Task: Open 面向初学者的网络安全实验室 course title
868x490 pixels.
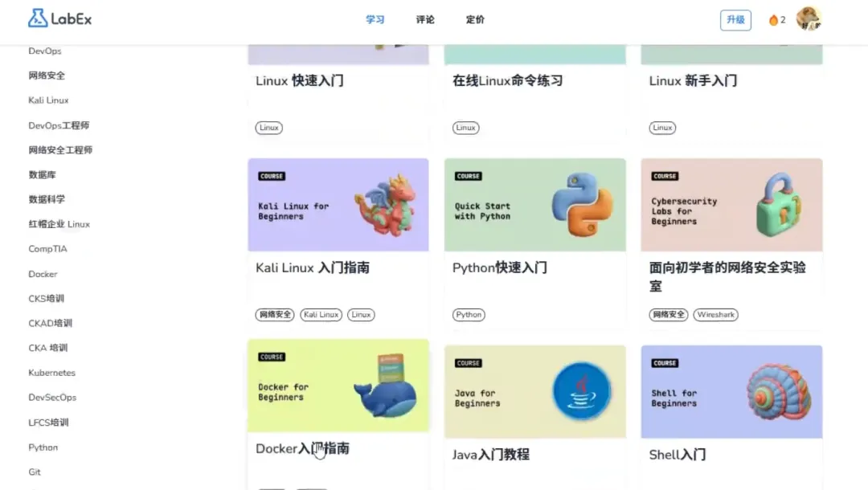Action: [x=727, y=276]
